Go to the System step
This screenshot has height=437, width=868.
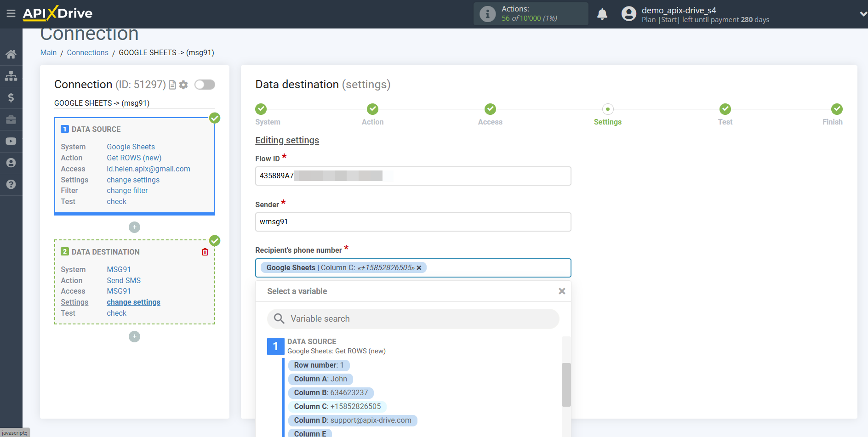click(x=261, y=109)
